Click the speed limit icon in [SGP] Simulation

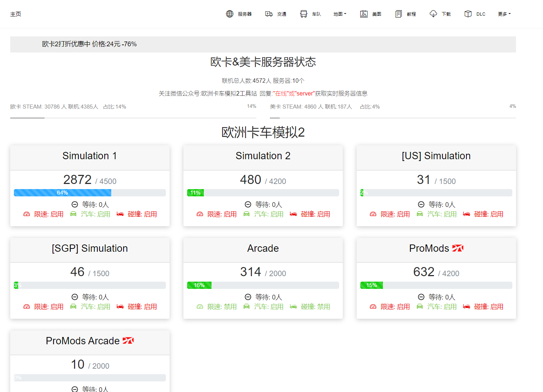[x=27, y=306]
